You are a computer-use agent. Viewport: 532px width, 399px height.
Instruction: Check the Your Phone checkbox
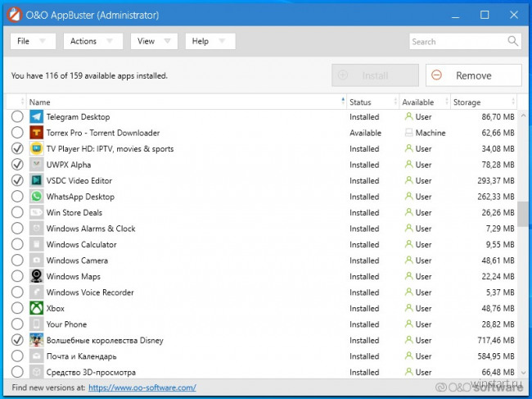tap(17, 324)
